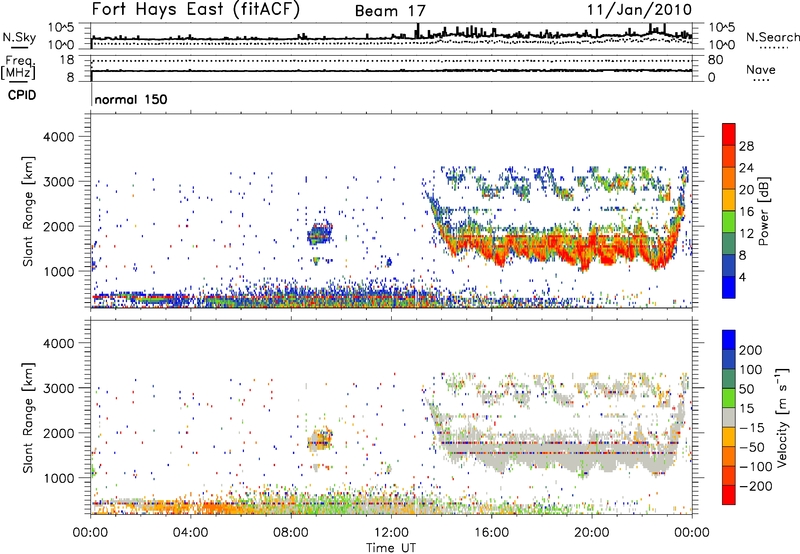Viewport: 800px width, 554px height.
Task: Click the "N.Search" legend label
Action: [x=772, y=37]
